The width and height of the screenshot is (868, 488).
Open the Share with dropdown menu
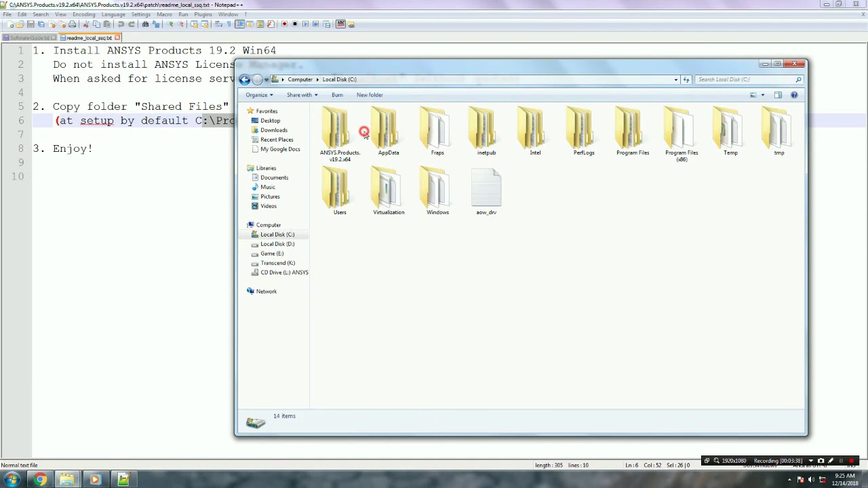pos(302,95)
